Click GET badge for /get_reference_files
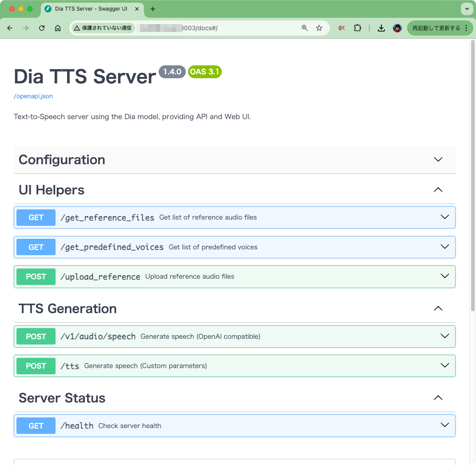The width and height of the screenshot is (476, 465). point(36,217)
